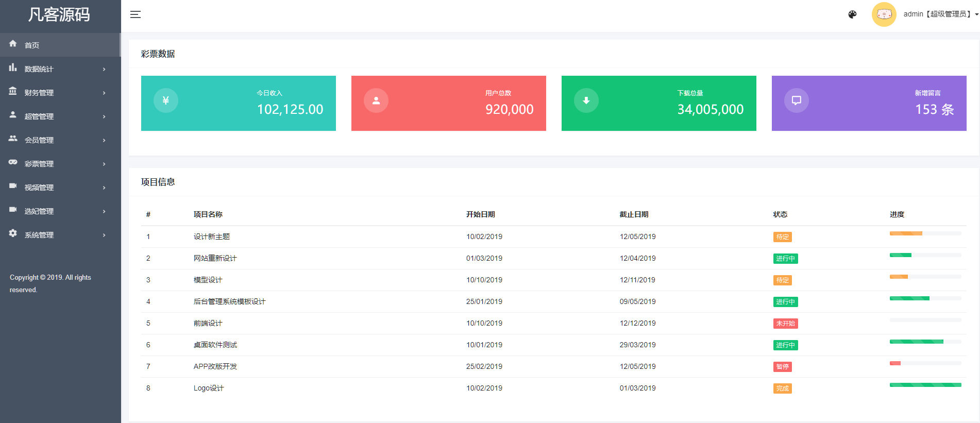
Task: Expand the 财务管理 chevron arrow
Action: [x=104, y=93]
